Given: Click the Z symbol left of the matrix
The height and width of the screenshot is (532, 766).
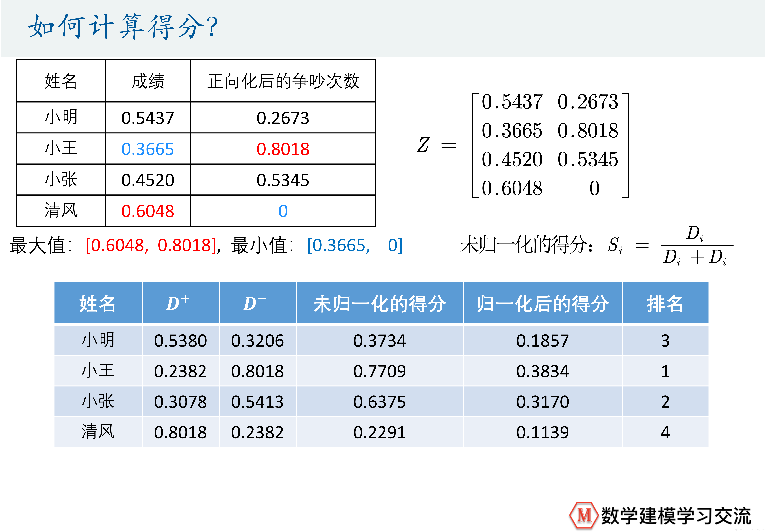Looking at the screenshot, I should (423, 145).
